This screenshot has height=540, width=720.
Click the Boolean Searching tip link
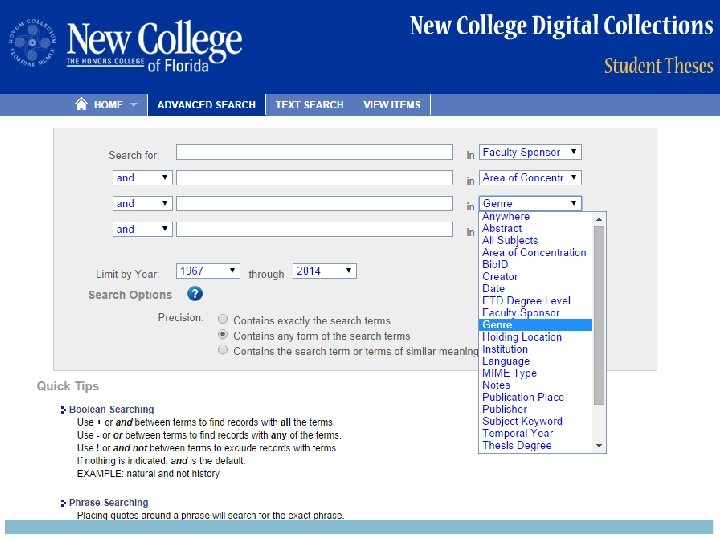click(111, 409)
